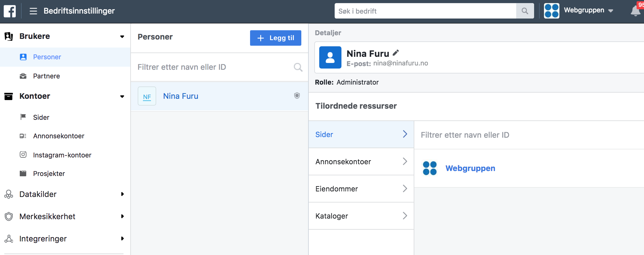The height and width of the screenshot is (255, 644).
Task: Open the hamburger menu icon
Action: pos(33,11)
